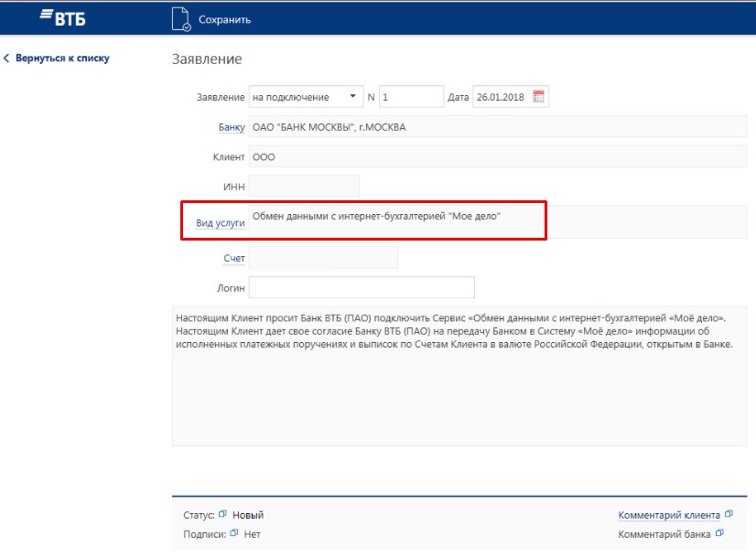Expand the 'на подключение' dropdown
756x557 pixels.
[352, 97]
